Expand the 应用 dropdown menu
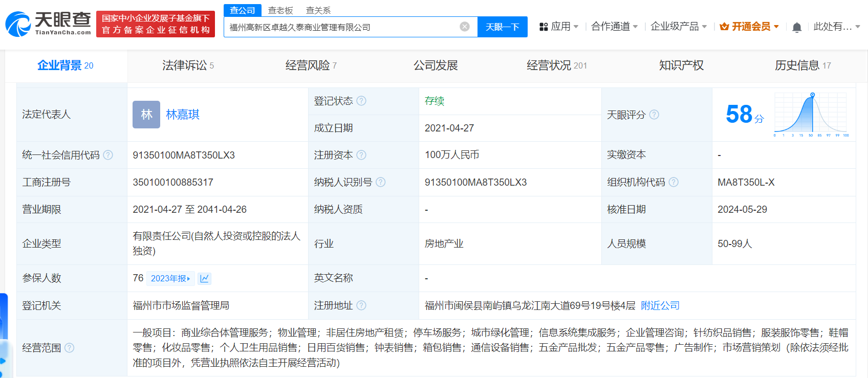 click(x=559, y=27)
